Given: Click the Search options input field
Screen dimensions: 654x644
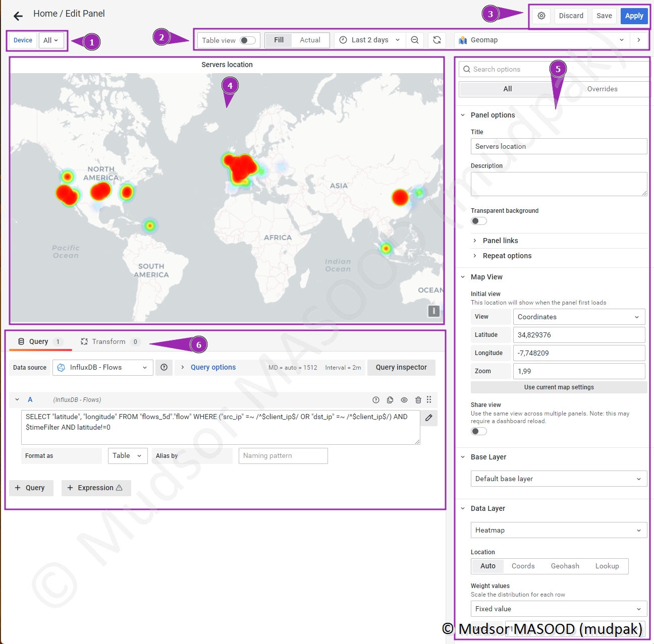Looking at the screenshot, I should pos(510,69).
